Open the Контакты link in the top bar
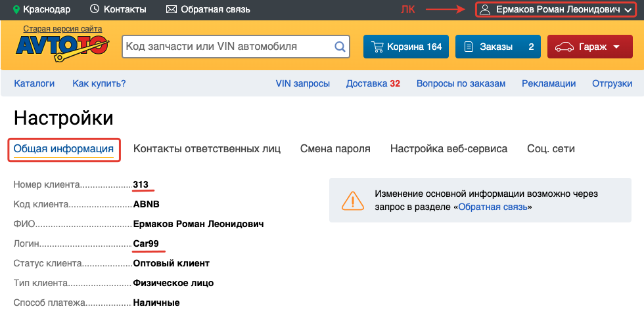This screenshot has width=644, height=313. [125, 9]
